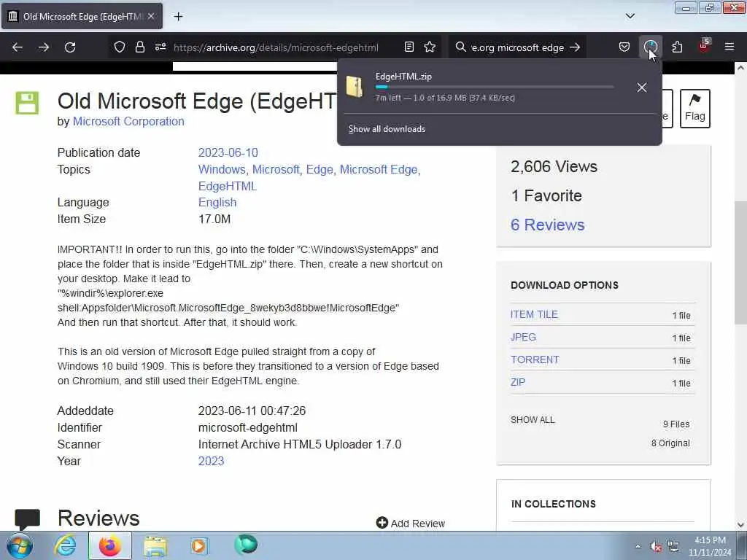Go back to the previous page

18,47
